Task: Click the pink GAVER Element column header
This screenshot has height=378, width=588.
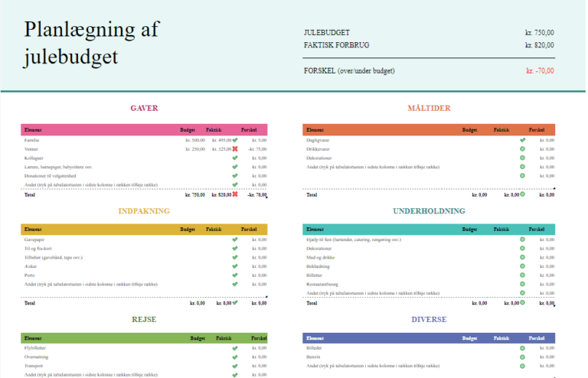Action: pyautogui.click(x=33, y=129)
